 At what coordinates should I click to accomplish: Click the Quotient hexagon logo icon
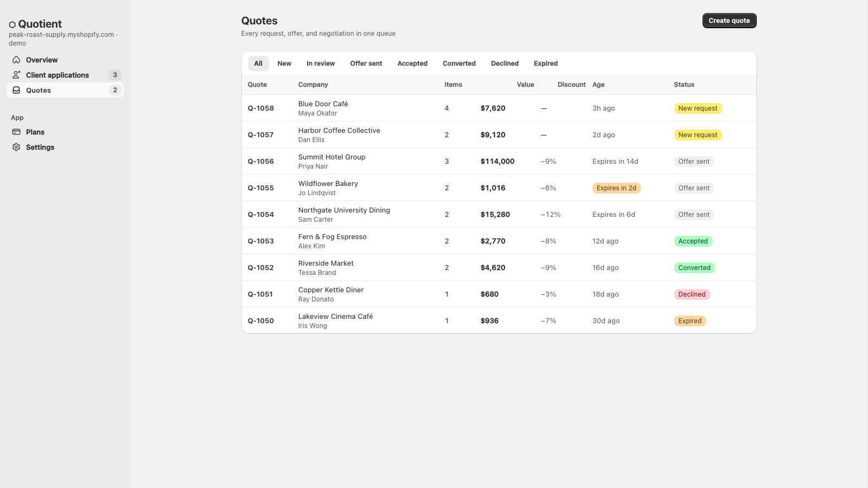point(12,24)
